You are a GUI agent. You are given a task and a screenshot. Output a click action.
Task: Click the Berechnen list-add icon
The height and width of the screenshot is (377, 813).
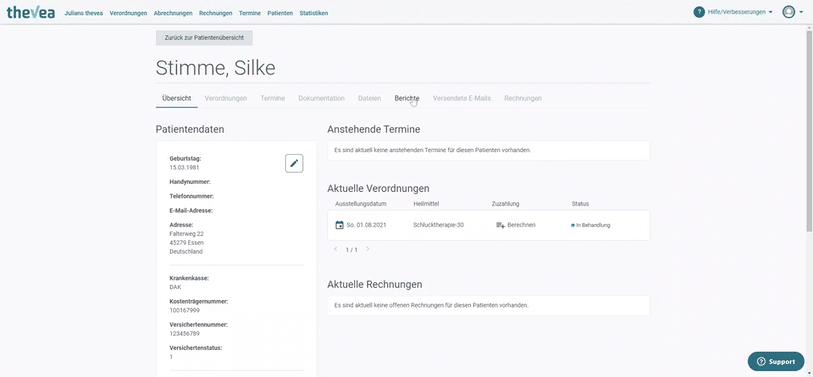pyautogui.click(x=500, y=225)
